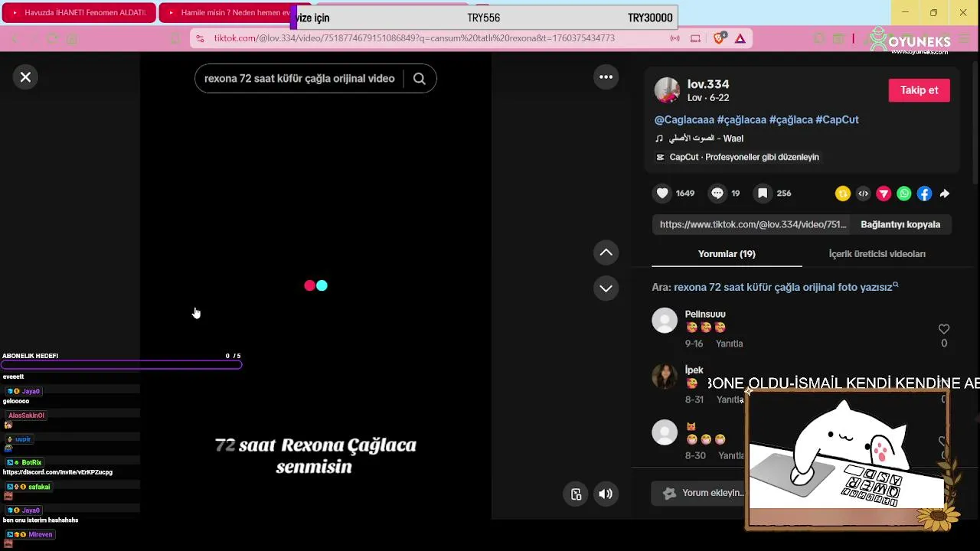The height and width of the screenshot is (551, 980).
Task: Open the #CapCut hashtag
Action: (837, 119)
